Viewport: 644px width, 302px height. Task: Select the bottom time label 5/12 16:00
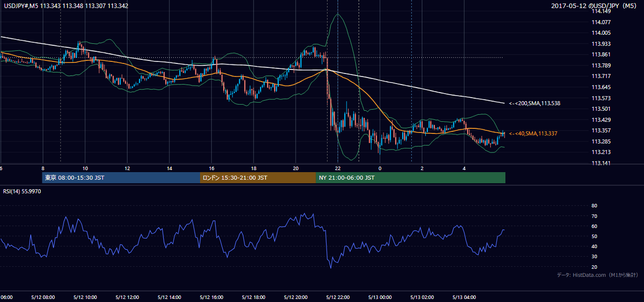coord(212,297)
